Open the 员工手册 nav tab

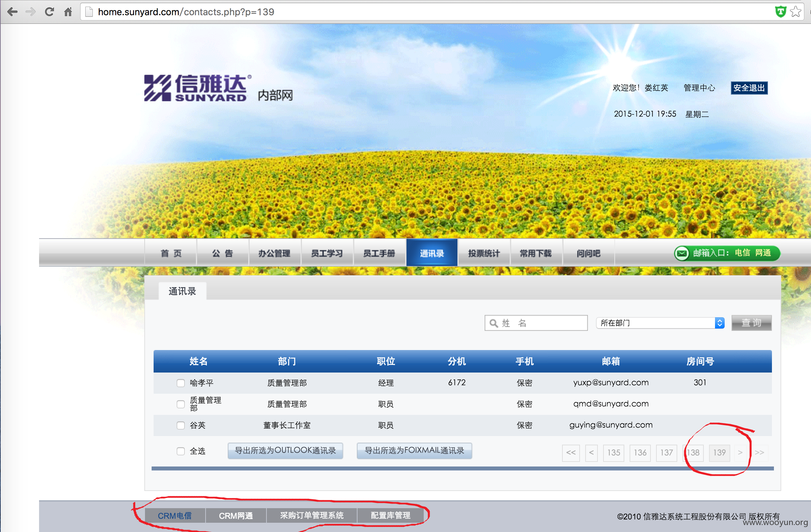pyautogui.click(x=379, y=253)
